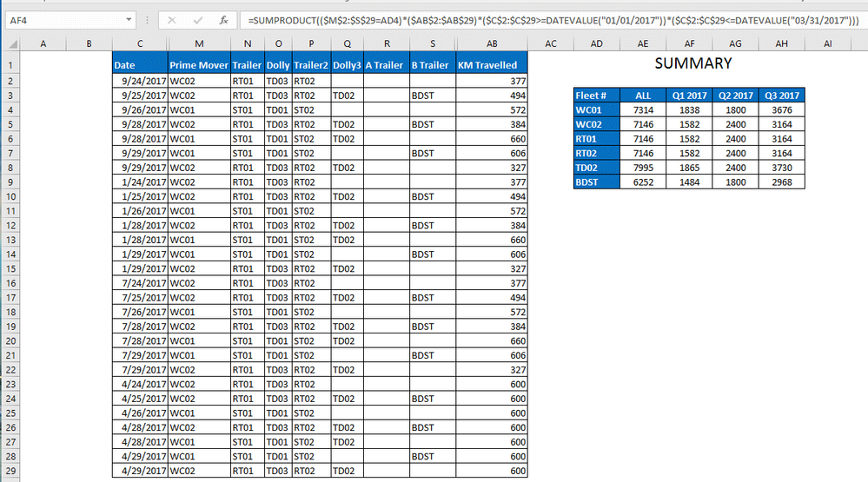Click the Select All corner triangle

point(12,43)
